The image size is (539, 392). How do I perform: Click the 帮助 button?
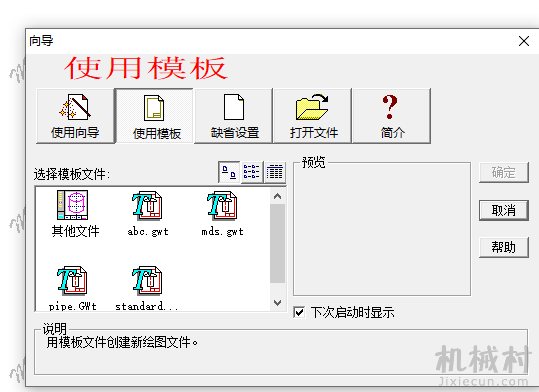click(x=504, y=247)
